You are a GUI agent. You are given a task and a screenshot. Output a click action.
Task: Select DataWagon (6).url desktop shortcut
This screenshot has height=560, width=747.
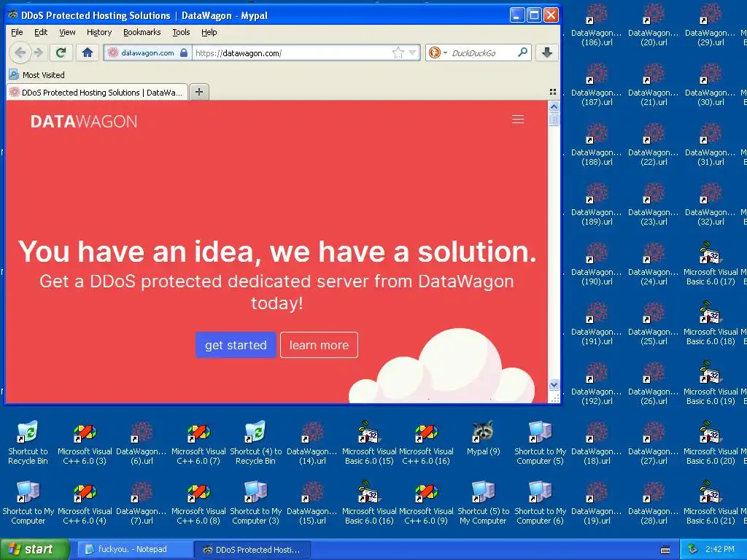tap(142, 443)
